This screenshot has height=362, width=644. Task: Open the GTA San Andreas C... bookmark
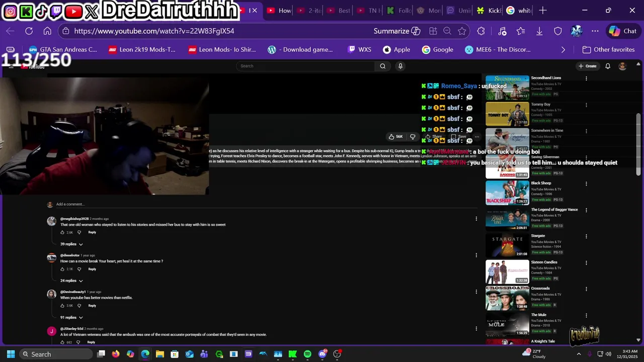tap(63, 50)
